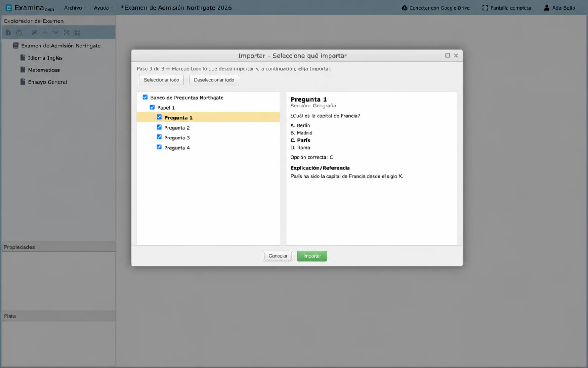
Task: Click the Papel 1 label in tree
Action: click(166, 108)
